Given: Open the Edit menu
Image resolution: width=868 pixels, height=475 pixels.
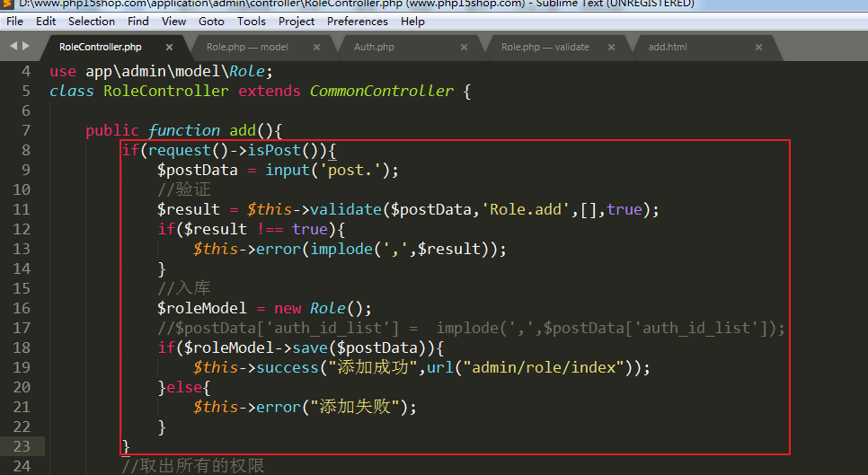Looking at the screenshot, I should tap(46, 21).
